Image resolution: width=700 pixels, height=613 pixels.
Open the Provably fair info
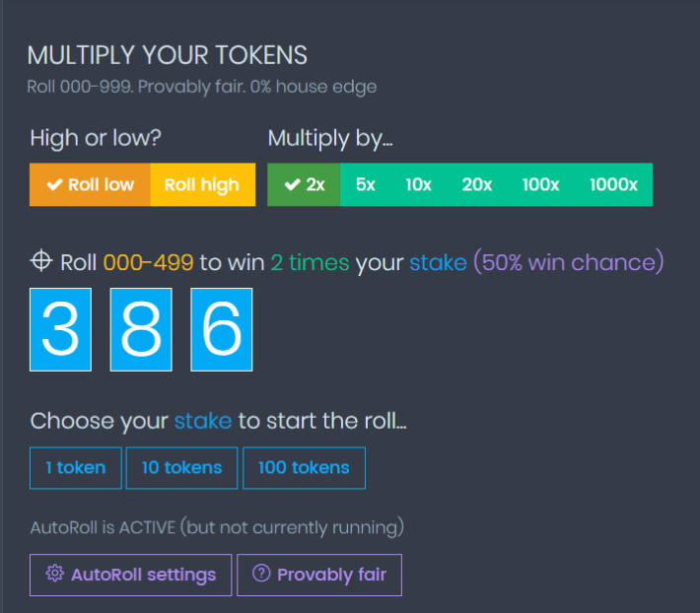click(319, 576)
